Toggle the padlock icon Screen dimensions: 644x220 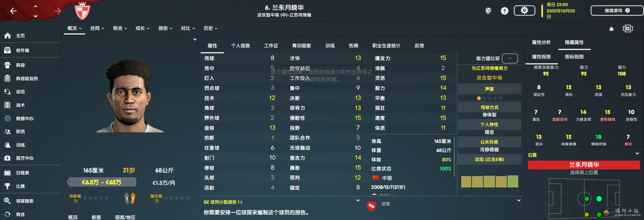[611, 29]
